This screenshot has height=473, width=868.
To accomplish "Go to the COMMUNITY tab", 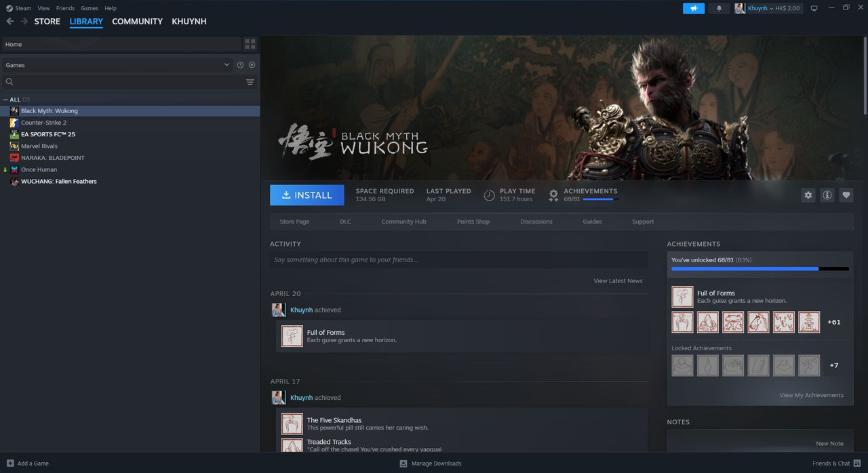I will 137,22.
